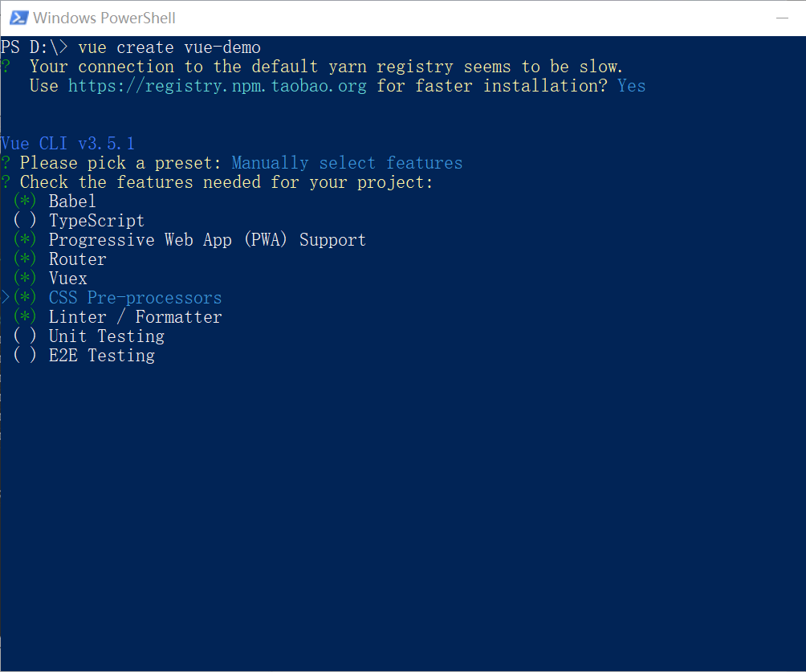
Task: Toggle the Progressive Web App checkbox
Action: coord(25,240)
